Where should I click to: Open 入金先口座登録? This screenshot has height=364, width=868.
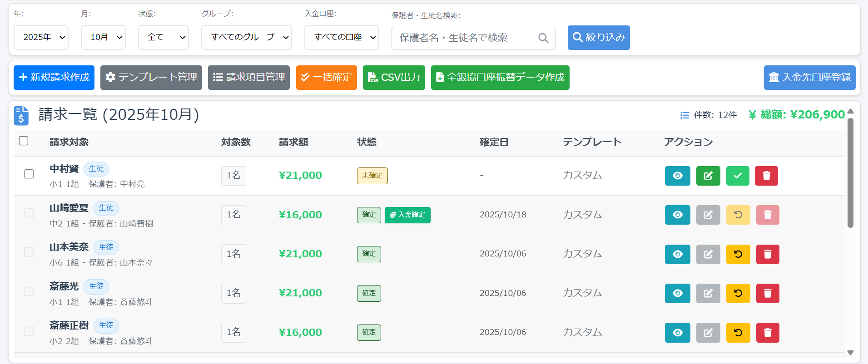click(x=810, y=78)
